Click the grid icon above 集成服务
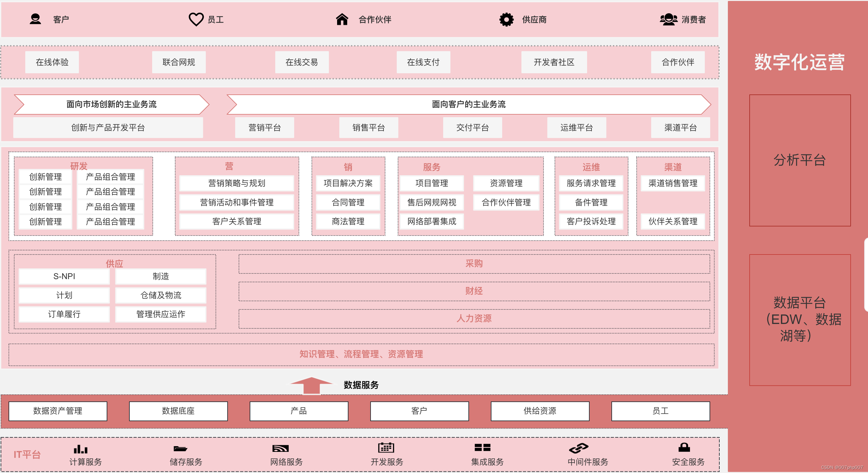868x473 pixels. (x=483, y=447)
